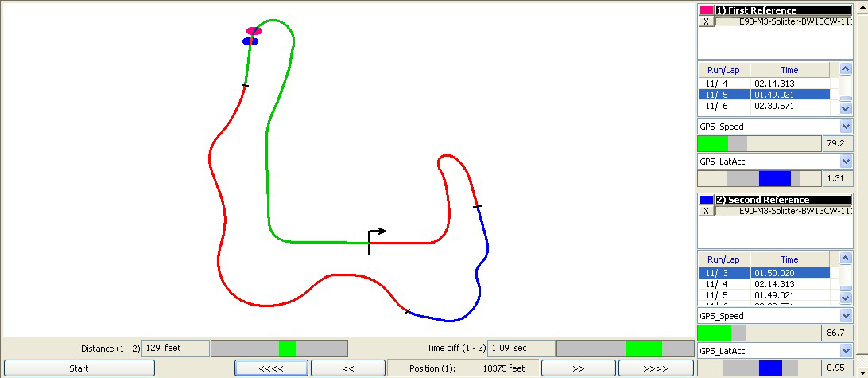Click the pink First Reference color swatch
This screenshot has width=868, height=378.
click(x=706, y=10)
